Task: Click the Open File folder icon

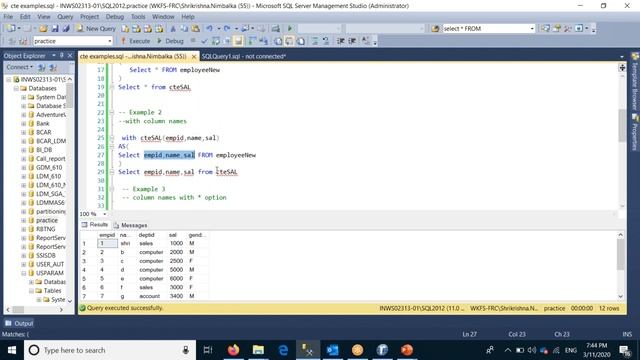Action: click(x=43, y=29)
